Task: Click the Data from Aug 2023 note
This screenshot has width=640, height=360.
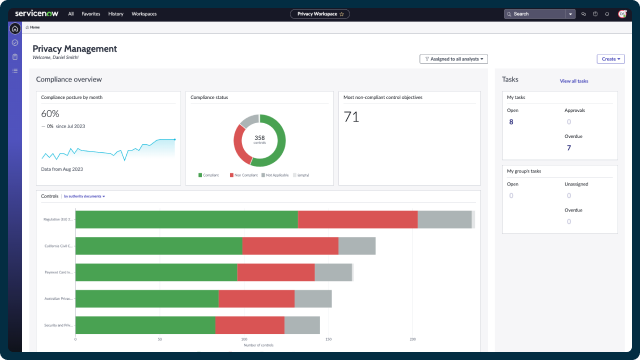Action: click(62, 169)
